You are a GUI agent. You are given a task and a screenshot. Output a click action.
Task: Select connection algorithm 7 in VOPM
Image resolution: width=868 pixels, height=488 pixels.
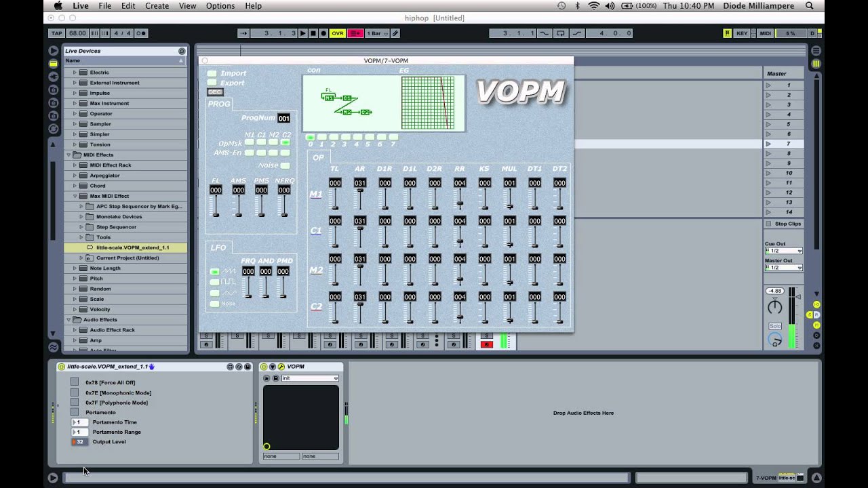pyautogui.click(x=393, y=138)
